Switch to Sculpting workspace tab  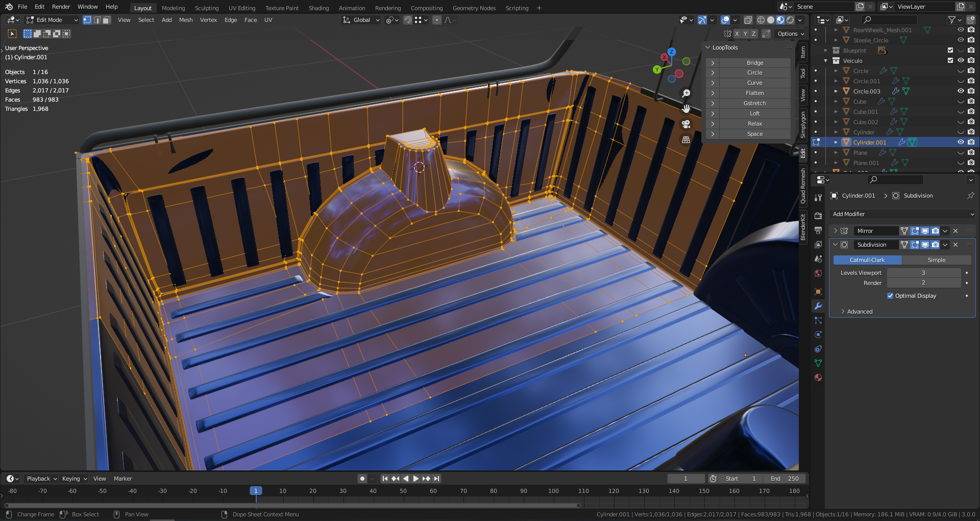[207, 8]
